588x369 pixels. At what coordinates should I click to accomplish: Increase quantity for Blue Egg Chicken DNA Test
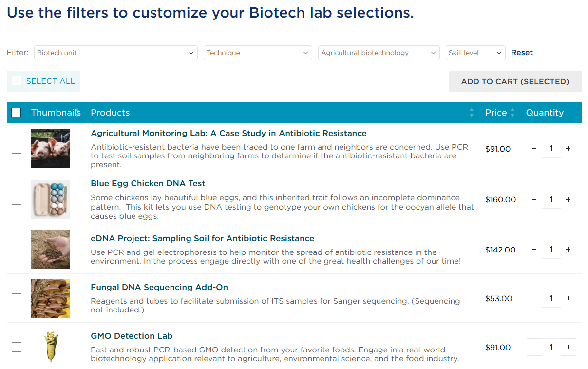point(568,199)
